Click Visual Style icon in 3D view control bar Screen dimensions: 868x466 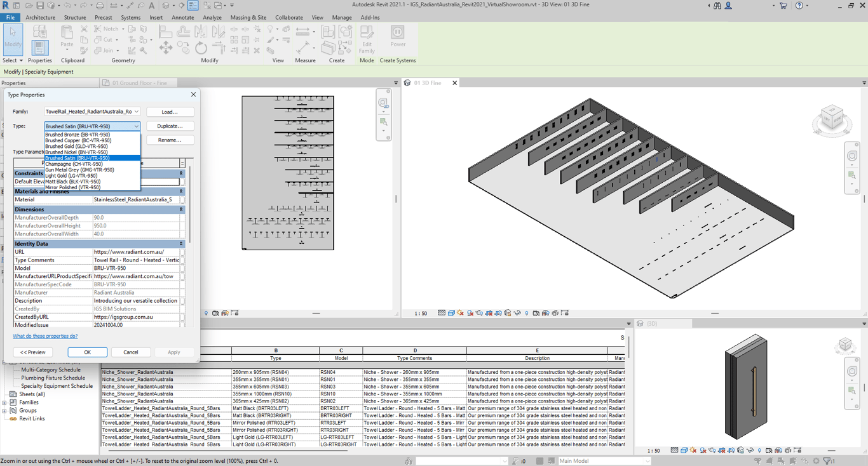(x=451, y=313)
